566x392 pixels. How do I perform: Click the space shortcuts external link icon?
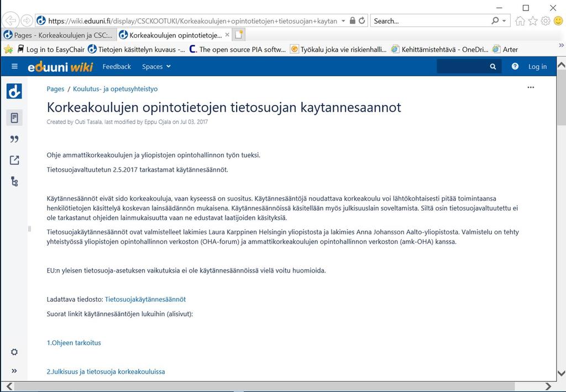point(14,160)
